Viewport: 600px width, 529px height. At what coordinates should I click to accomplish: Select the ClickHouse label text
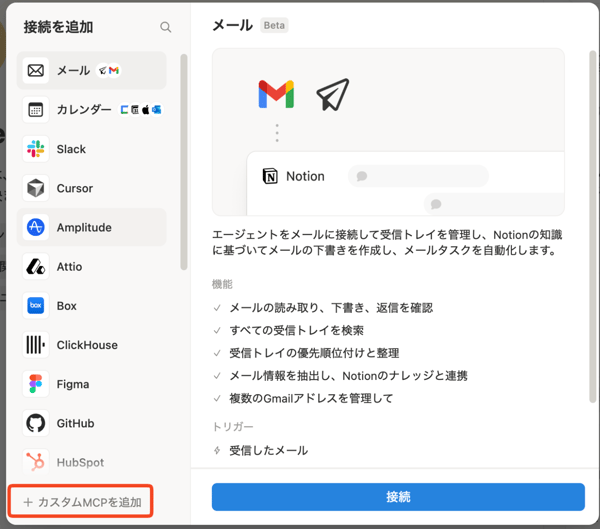tap(87, 345)
